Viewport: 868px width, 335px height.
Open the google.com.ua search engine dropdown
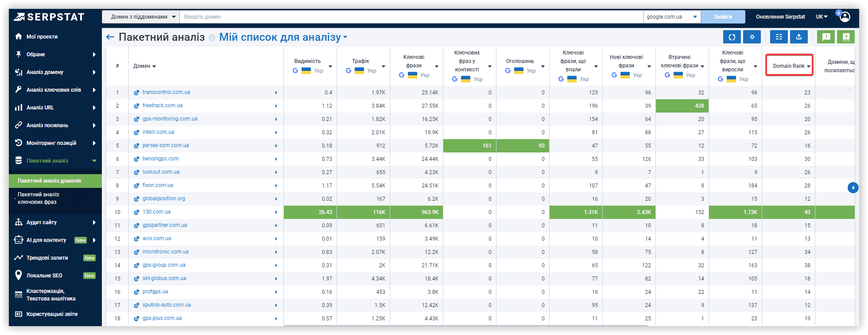coord(672,17)
